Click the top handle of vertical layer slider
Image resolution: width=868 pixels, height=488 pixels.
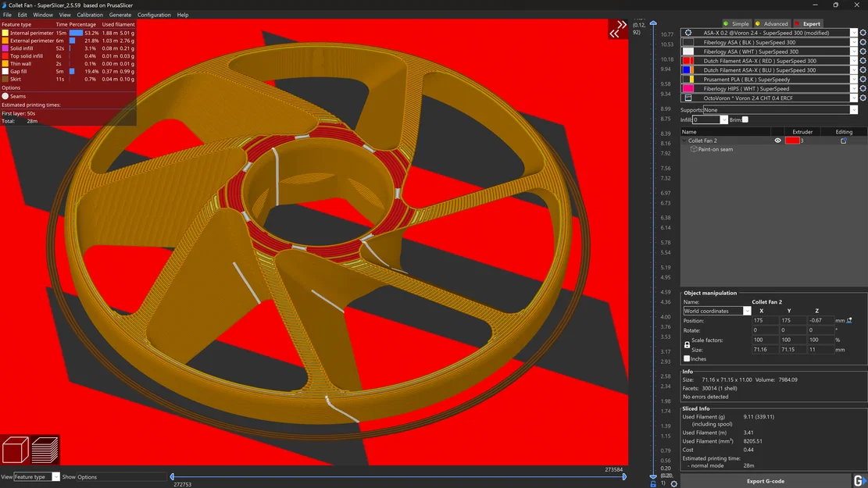point(653,23)
